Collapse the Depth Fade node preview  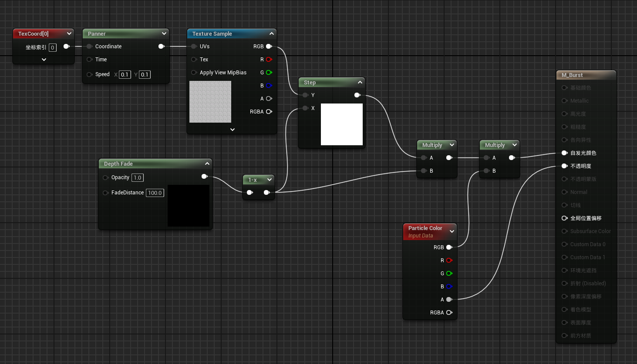click(x=207, y=164)
